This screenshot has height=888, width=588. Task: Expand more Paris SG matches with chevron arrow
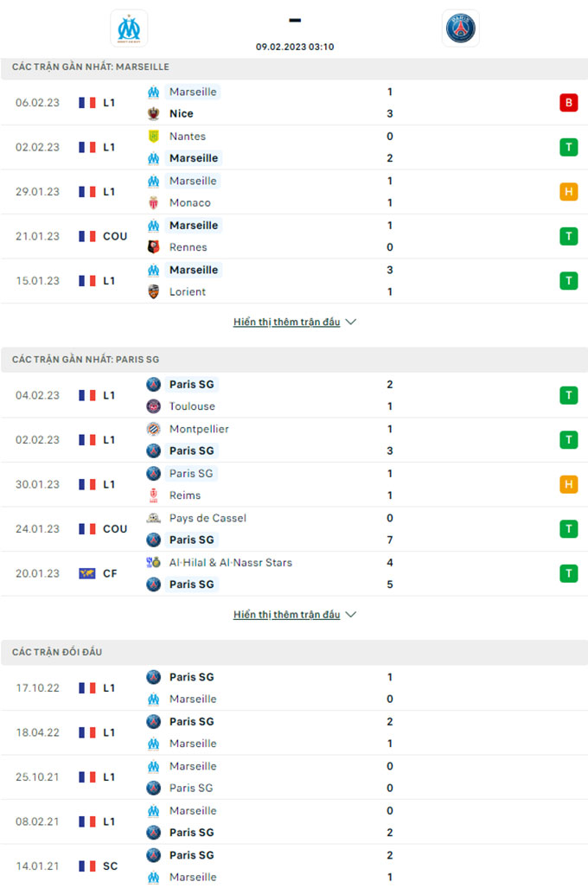tap(351, 615)
